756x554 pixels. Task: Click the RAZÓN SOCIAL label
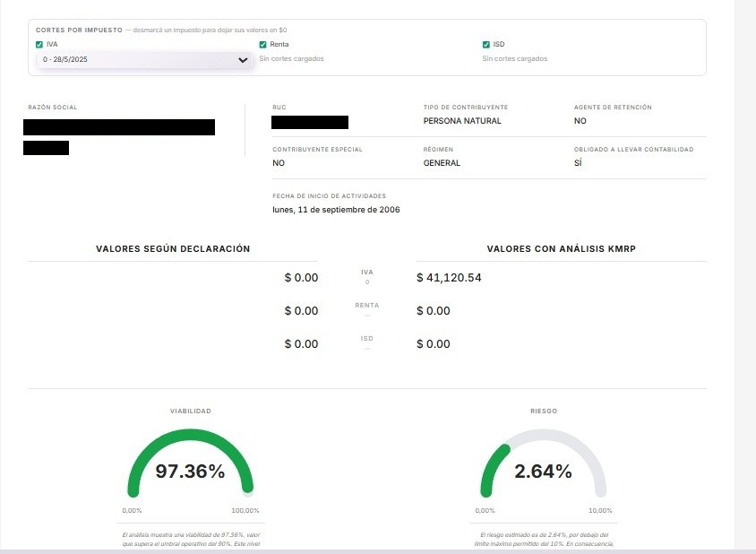53,108
